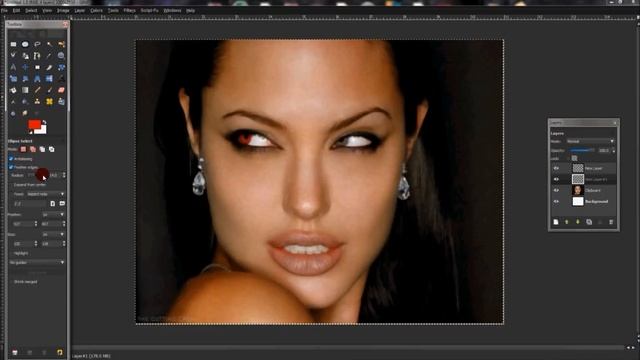This screenshot has width=640, height=360.
Task: Reset tool options to defaults
Action: (x=60, y=352)
